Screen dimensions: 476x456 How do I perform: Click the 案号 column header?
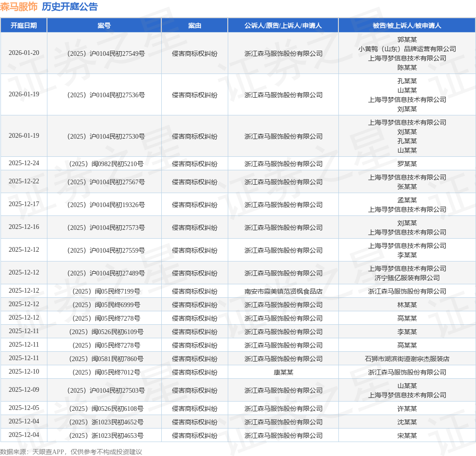(104, 26)
